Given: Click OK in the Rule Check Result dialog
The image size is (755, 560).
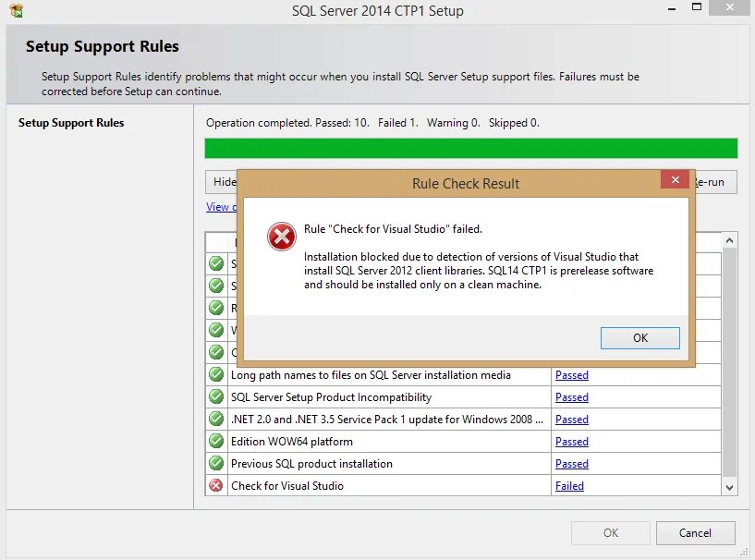Looking at the screenshot, I should [639, 338].
